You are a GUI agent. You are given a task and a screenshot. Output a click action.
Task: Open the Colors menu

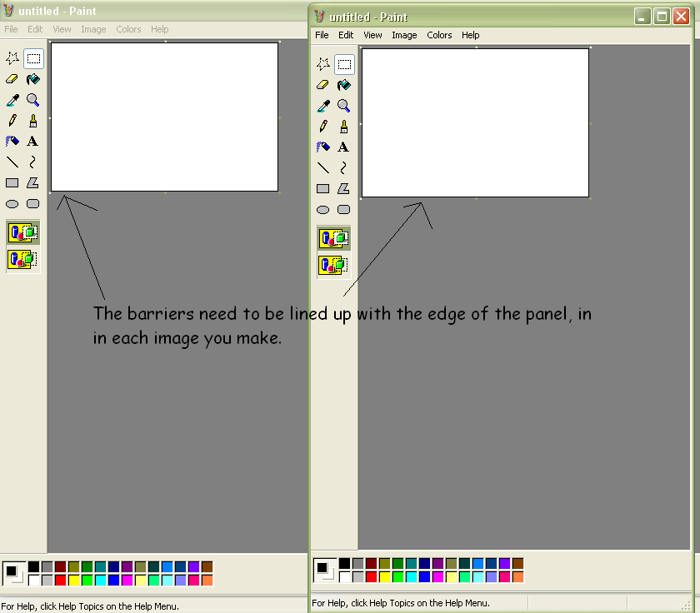(439, 35)
